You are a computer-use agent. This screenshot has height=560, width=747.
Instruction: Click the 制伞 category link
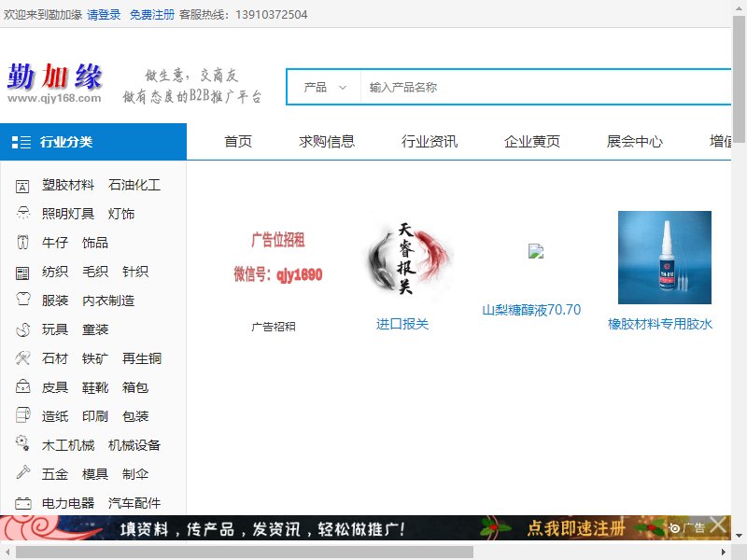click(x=135, y=474)
